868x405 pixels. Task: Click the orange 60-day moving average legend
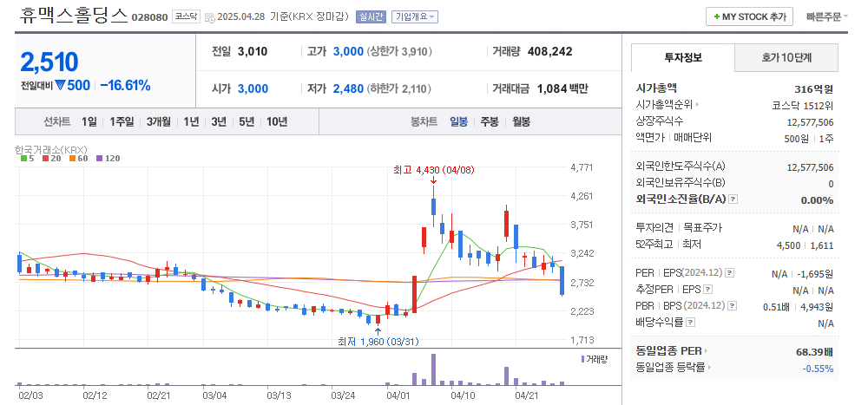tap(78, 158)
